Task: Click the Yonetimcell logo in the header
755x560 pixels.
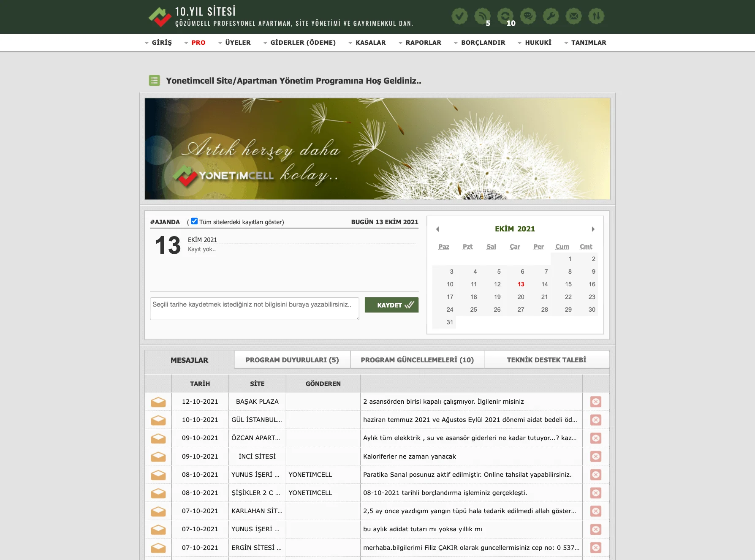Action: click(x=160, y=17)
